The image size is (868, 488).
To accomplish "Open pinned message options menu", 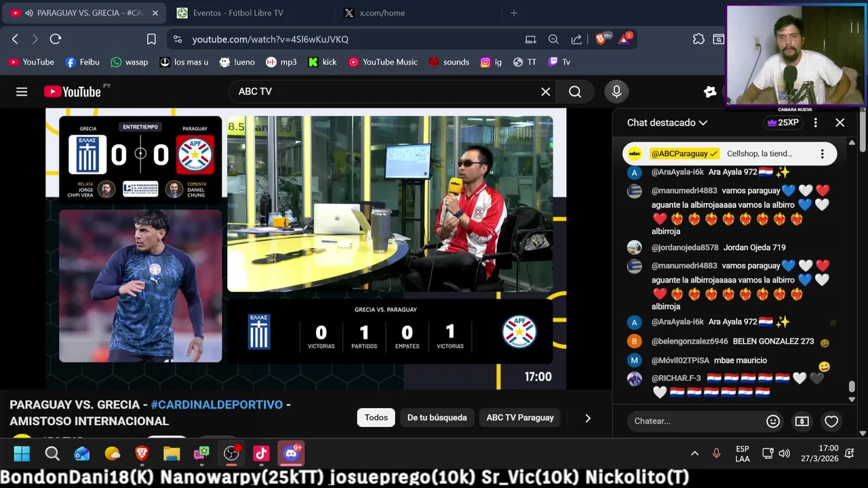I will (822, 154).
